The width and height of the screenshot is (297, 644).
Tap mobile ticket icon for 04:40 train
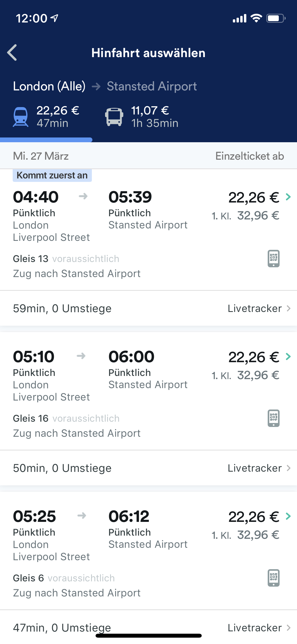point(274,259)
